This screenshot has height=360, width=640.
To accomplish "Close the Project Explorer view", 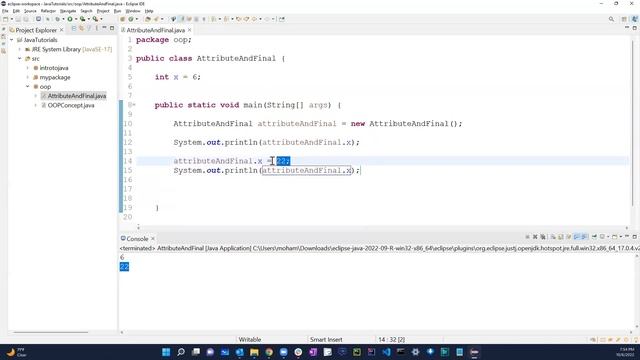I will click(62, 30).
